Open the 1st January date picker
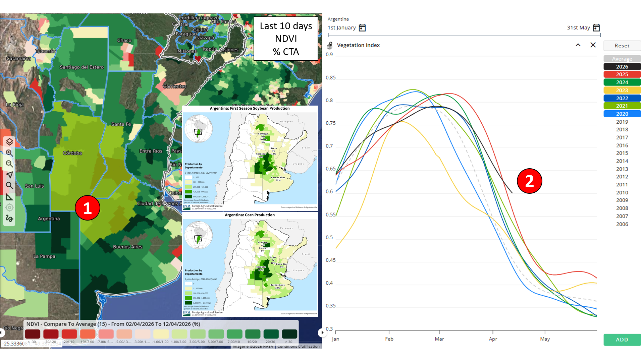644x362 pixels. pos(362,28)
